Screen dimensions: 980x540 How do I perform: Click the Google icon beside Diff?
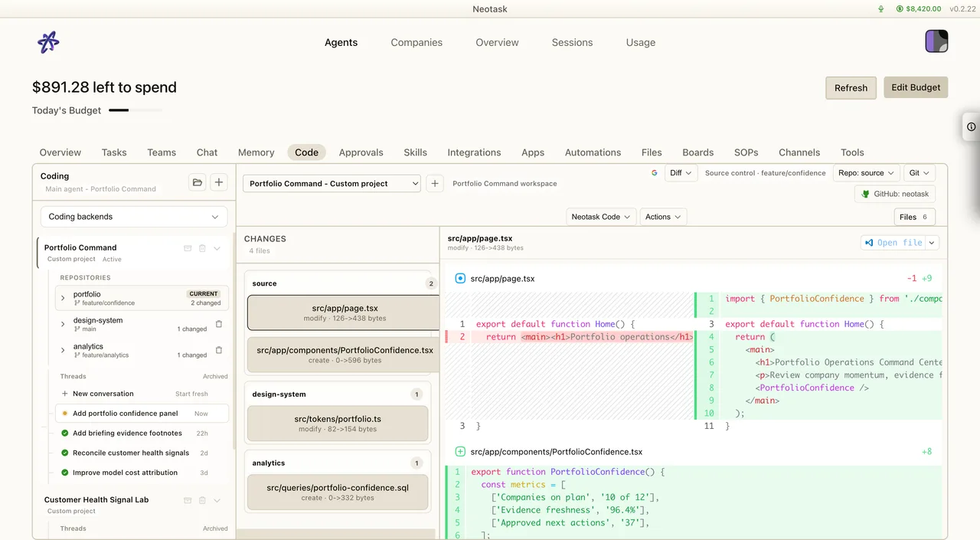655,173
